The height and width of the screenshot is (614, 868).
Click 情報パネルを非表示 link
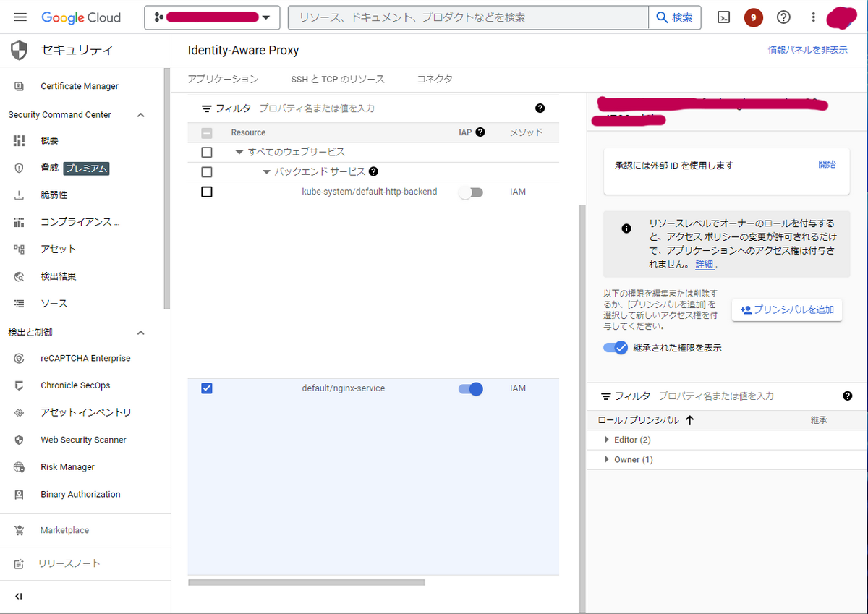[x=807, y=50]
